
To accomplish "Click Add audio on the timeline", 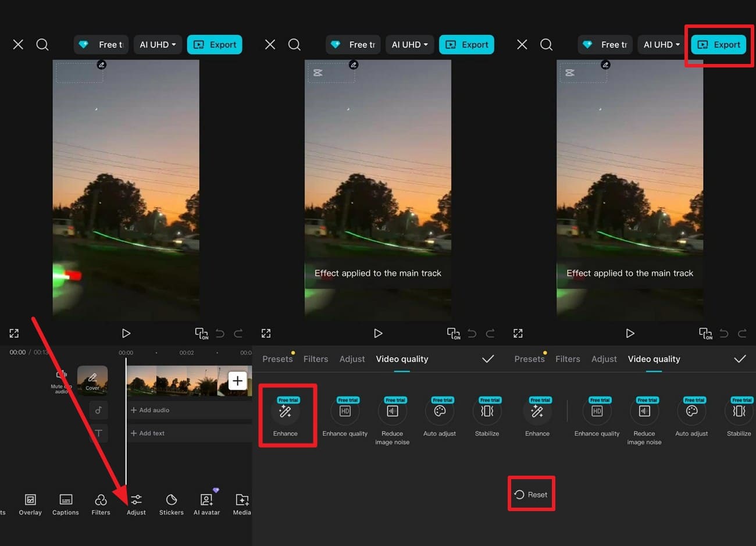I will pyautogui.click(x=150, y=410).
